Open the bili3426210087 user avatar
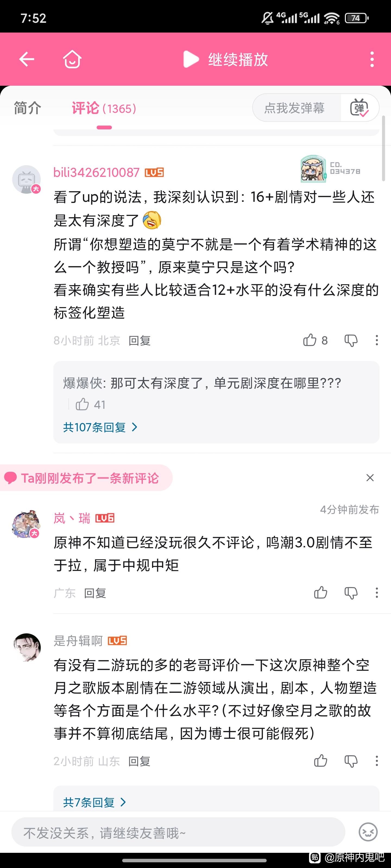Viewport: 391px width, 868px height. point(27,180)
